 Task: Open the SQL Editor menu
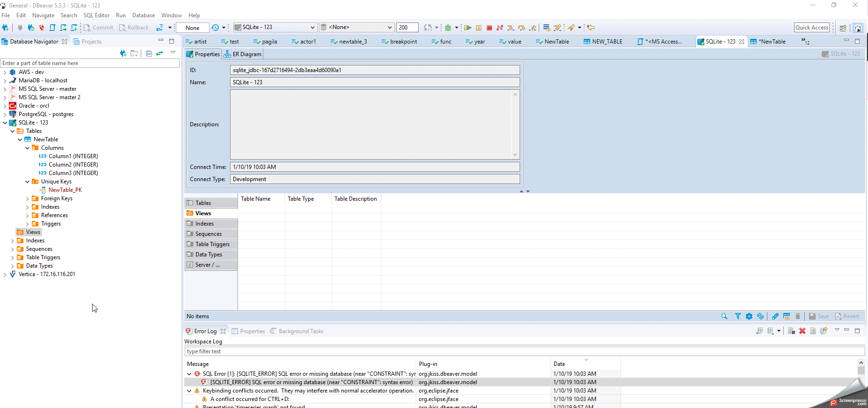96,15
